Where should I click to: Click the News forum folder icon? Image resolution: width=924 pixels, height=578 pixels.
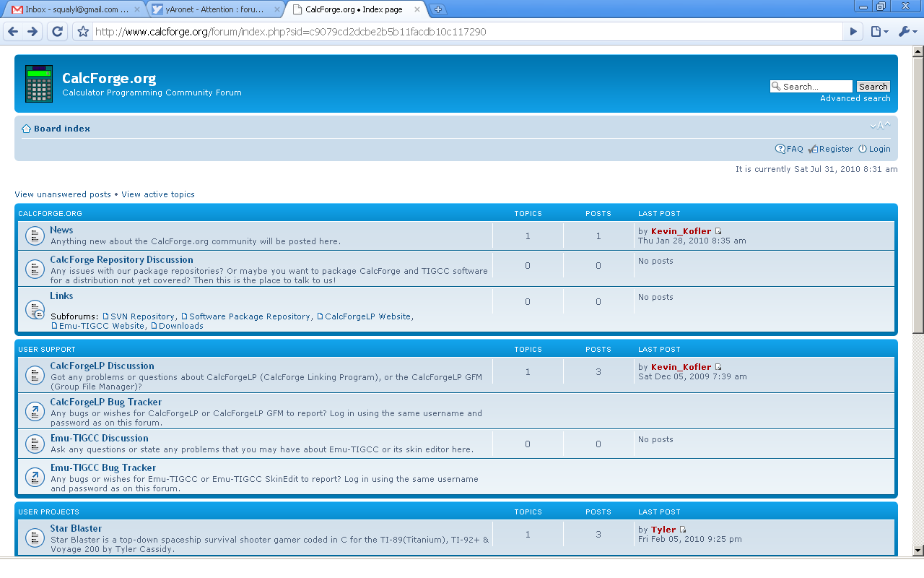coord(35,236)
